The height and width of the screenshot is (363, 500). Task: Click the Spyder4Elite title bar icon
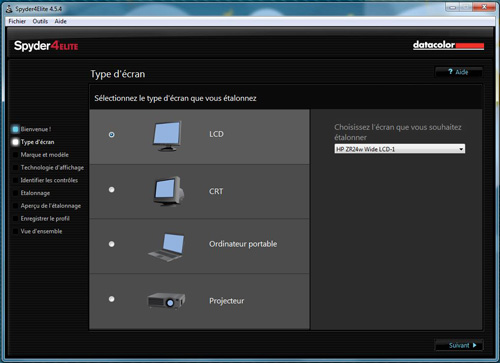pos(9,9)
